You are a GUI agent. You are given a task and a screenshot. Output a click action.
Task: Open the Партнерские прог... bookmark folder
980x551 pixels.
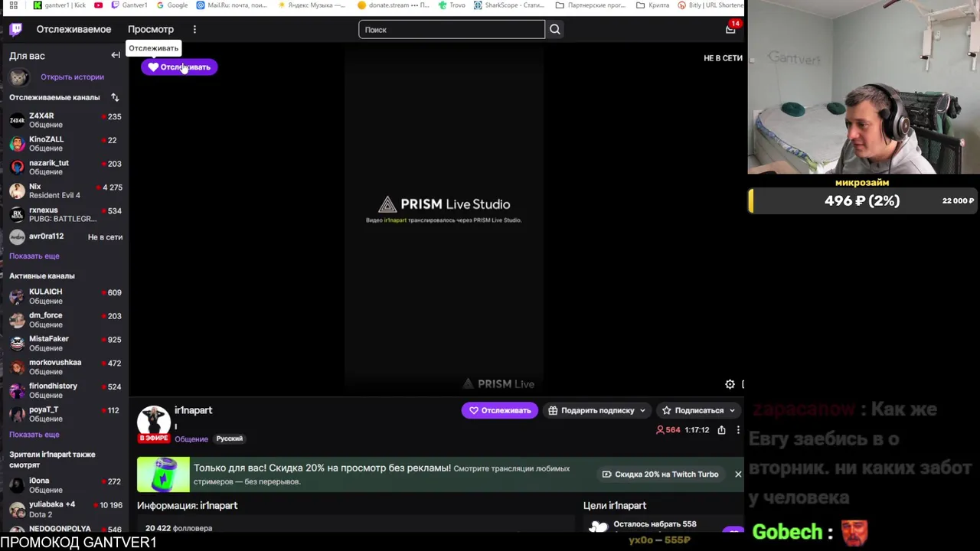tap(590, 5)
